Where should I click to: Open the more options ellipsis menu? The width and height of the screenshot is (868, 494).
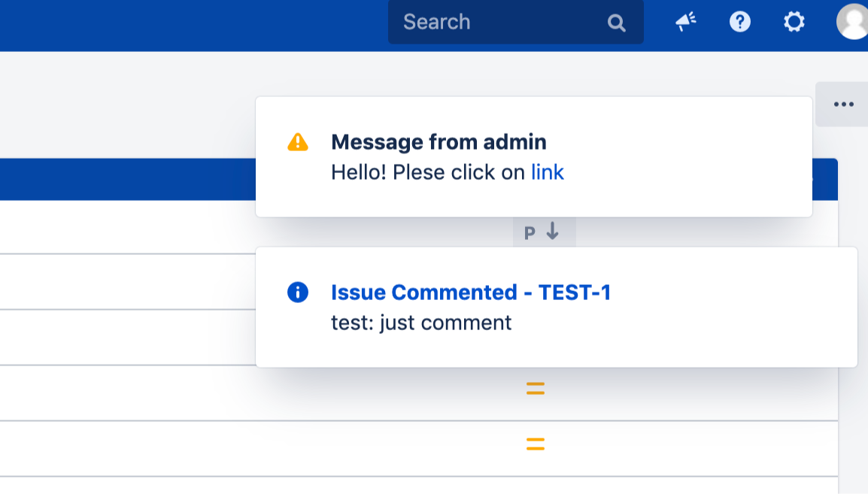pyautogui.click(x=845, y=104)
